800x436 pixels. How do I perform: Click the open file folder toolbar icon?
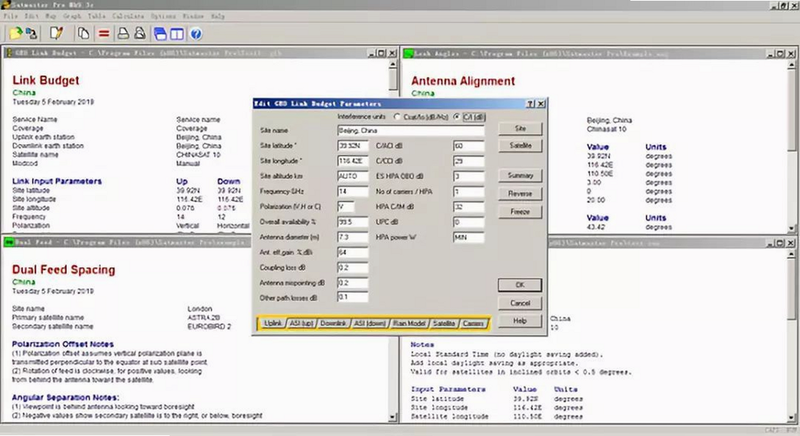pyautogui.click(x=16, y=34)
